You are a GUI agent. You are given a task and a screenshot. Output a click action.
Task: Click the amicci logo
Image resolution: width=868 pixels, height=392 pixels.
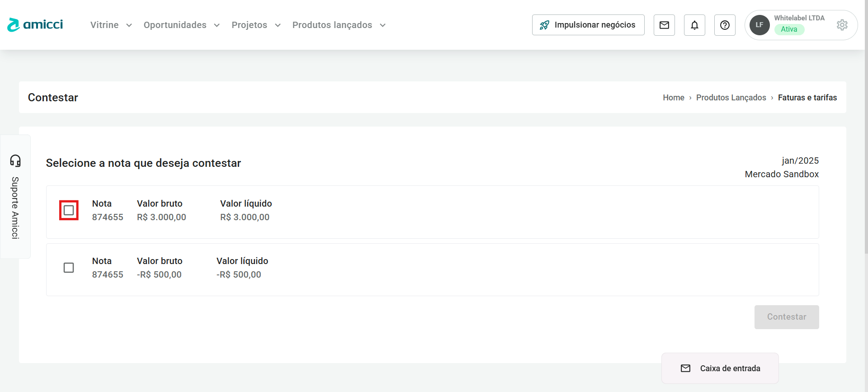(35, 25)
